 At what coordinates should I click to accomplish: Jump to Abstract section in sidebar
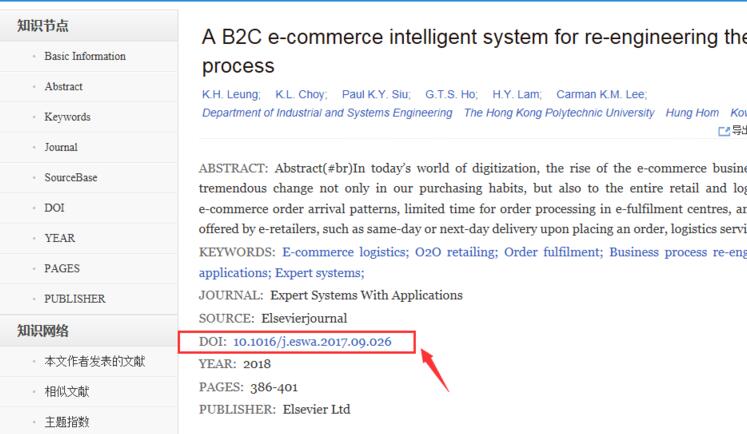pyautogui.click(x=64, y=86)
